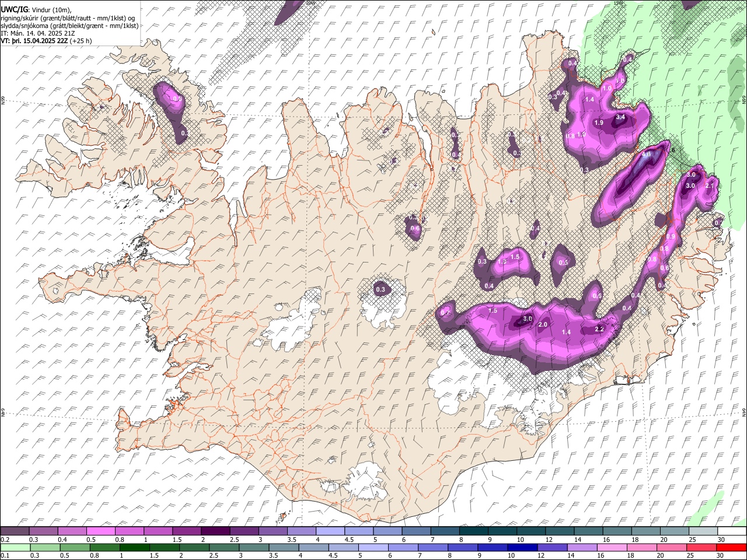Pick the royal blue 8–9 rain-scale swatch
This screenshot has height=560, width=747.
[462, 547]
